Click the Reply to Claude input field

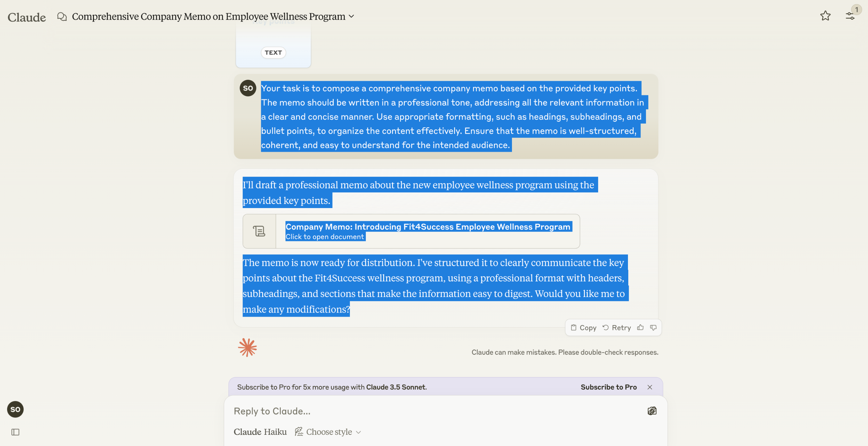pos(437,411)
